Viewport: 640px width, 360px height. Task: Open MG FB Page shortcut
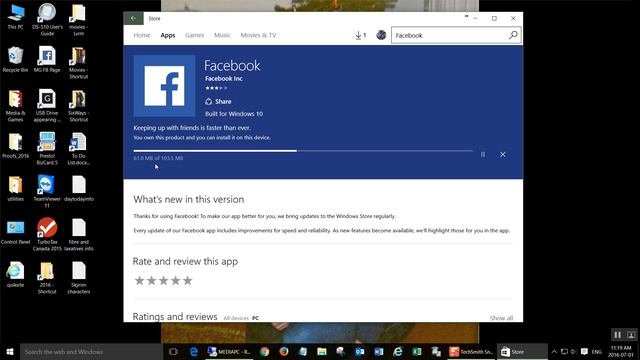coord(47,60)
